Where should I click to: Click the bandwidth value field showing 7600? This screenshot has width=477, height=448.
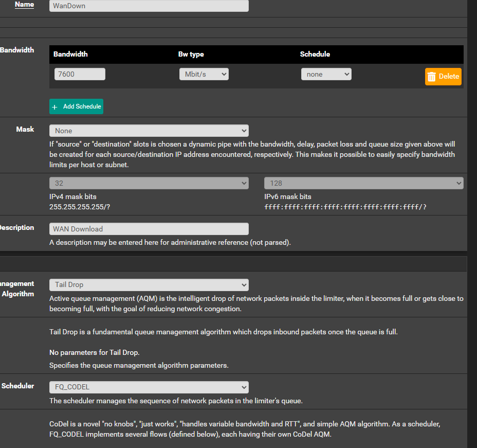80,74
